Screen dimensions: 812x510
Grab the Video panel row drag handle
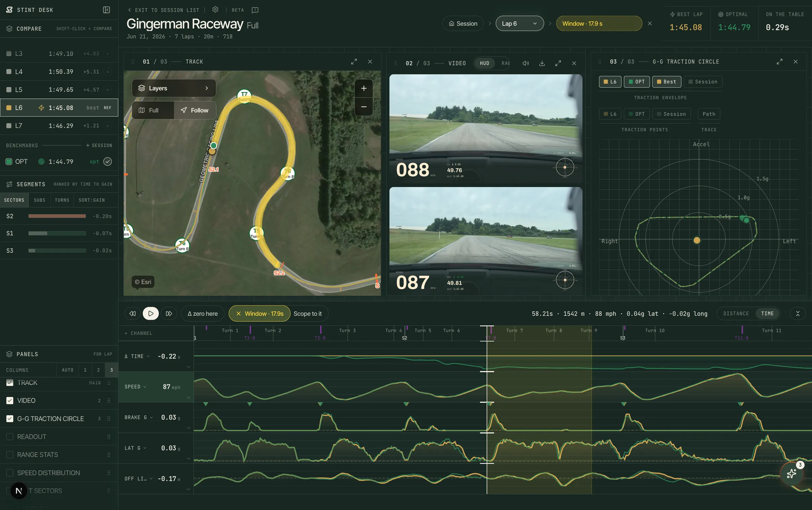109,401
